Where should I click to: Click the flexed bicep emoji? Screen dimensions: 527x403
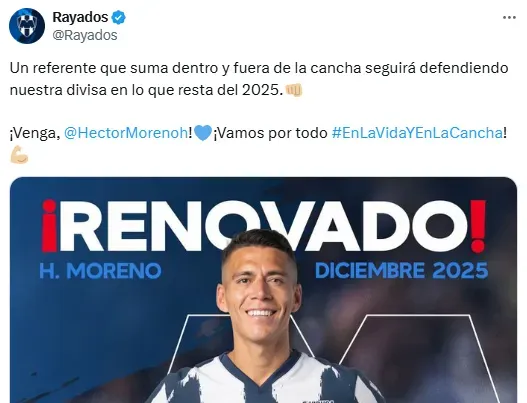click(x=19, y=155)
